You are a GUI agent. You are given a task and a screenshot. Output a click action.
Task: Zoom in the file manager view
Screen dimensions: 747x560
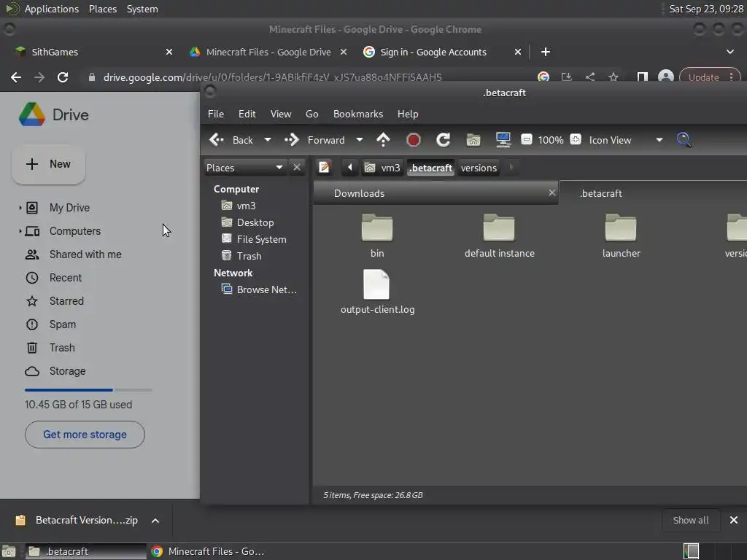(576, 139)
